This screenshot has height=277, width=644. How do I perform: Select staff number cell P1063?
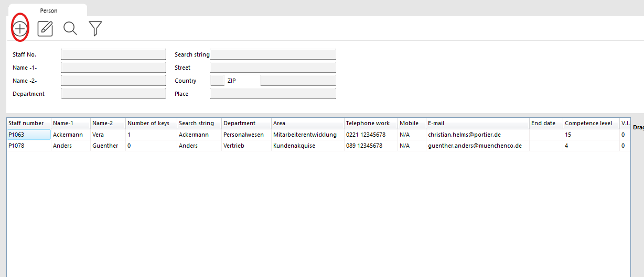tap(29, 135)
